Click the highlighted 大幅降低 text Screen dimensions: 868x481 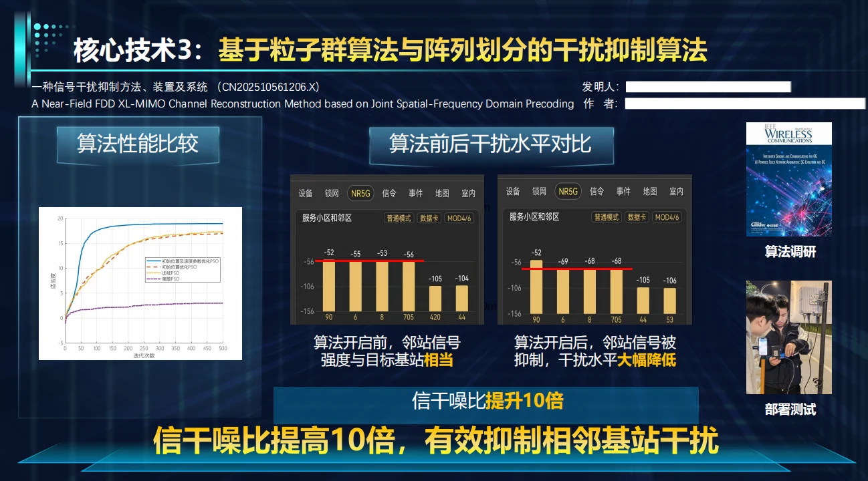pos(647,360)
